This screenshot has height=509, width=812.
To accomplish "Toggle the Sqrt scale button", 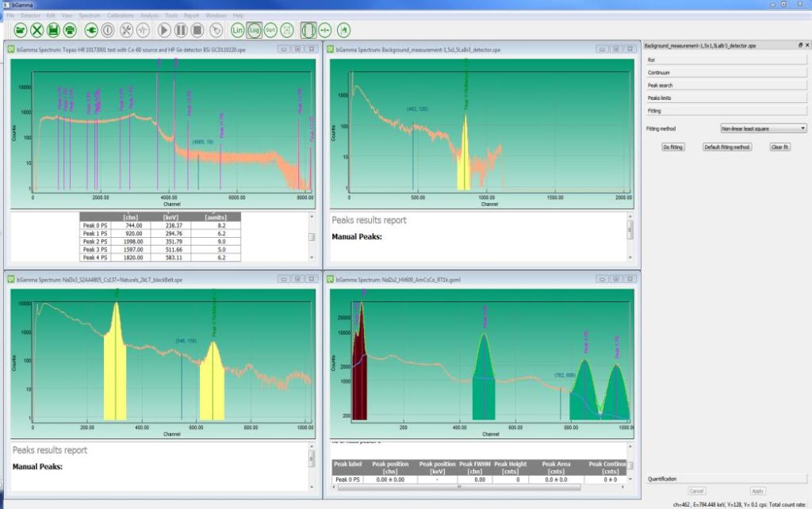I will point(270,30).
